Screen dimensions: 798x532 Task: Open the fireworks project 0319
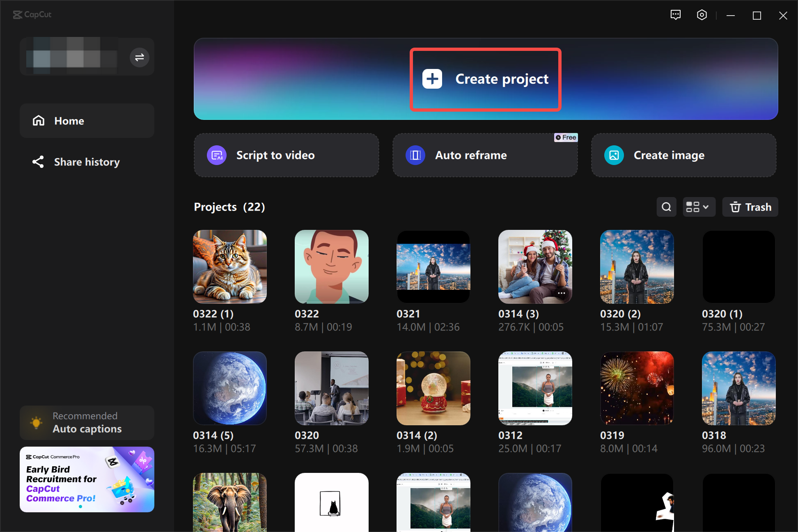[x=637, y=388]
